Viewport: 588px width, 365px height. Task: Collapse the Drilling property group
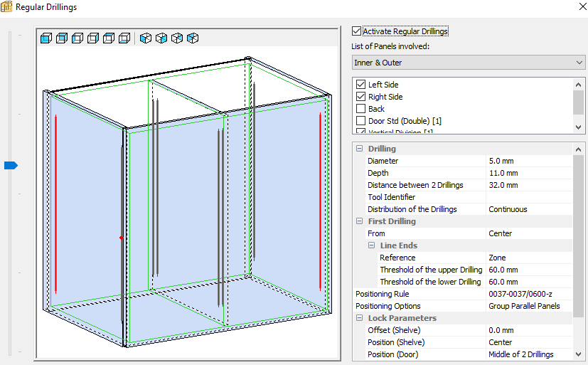point(359,149)
